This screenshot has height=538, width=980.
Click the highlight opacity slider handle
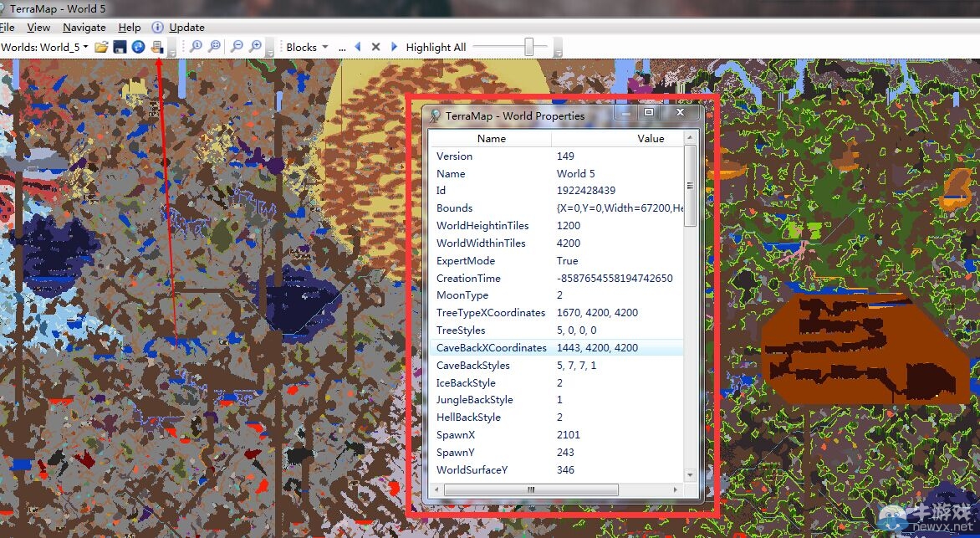click(528, 46)
